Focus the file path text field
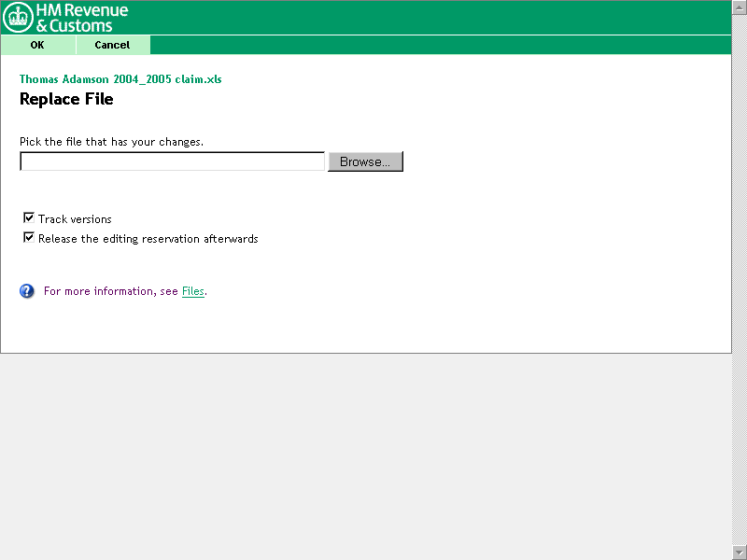This screenshot has height=560, width=747. click(x=172, y=161)
